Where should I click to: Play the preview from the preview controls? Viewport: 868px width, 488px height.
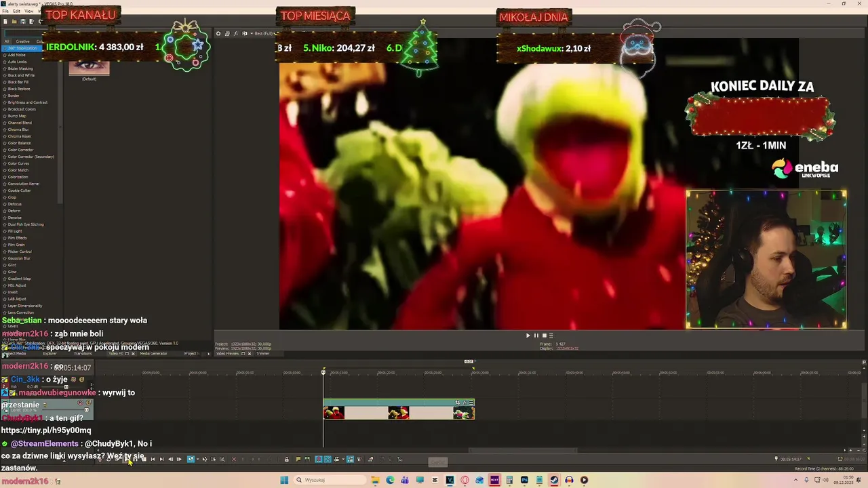pos(528,335)
